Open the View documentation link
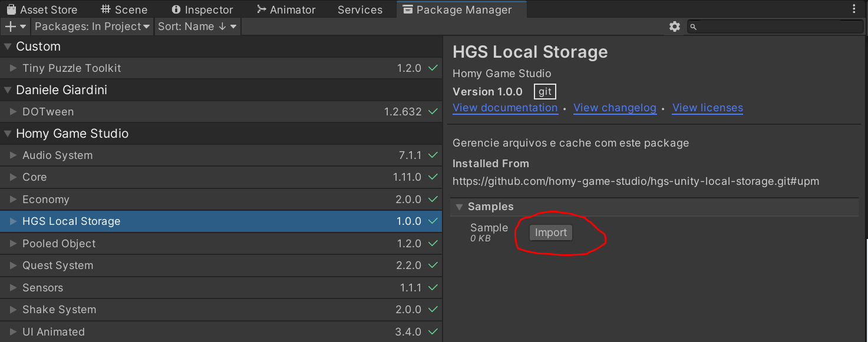868x342 pixels. coord(505,108)
